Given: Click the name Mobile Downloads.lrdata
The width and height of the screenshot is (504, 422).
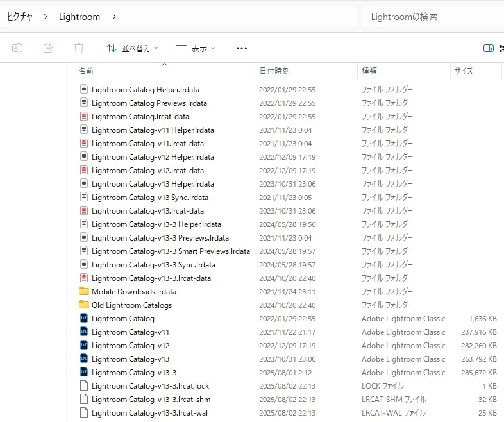Looking at the screenshot, I should click(134, 292).
